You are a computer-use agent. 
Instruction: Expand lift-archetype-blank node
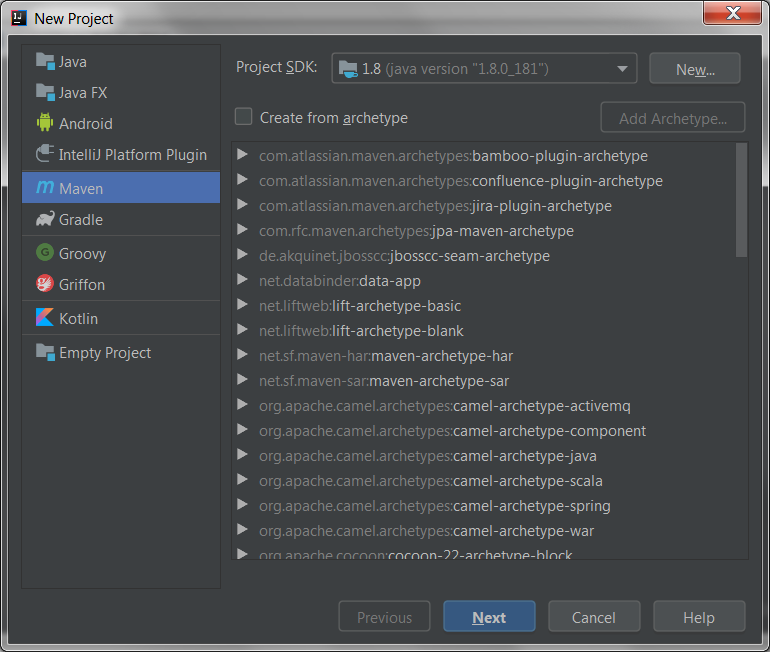click(242, 330)
